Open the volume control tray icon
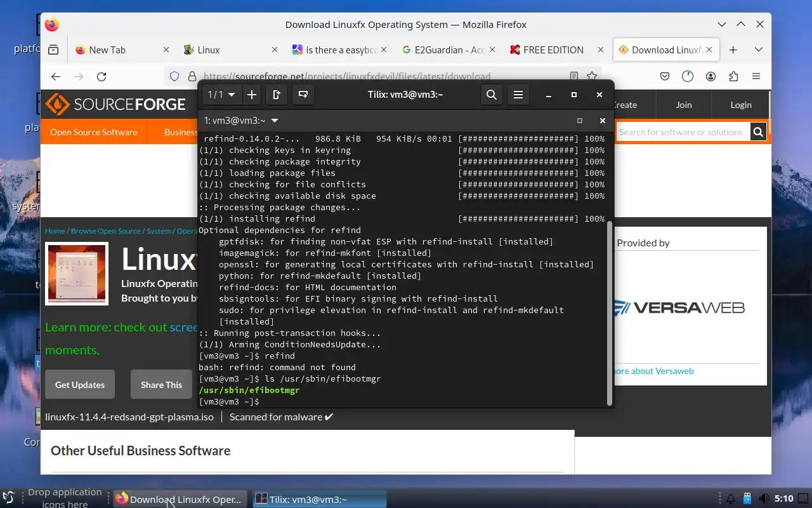The height and width of the screenshot is (508, 812). tap(764, 499)
